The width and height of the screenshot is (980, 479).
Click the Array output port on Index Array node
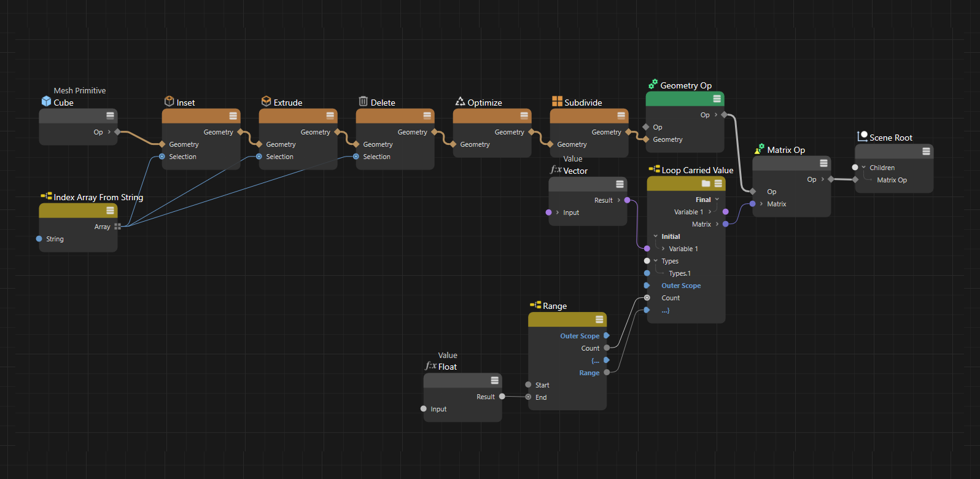(x=117, y=227)
